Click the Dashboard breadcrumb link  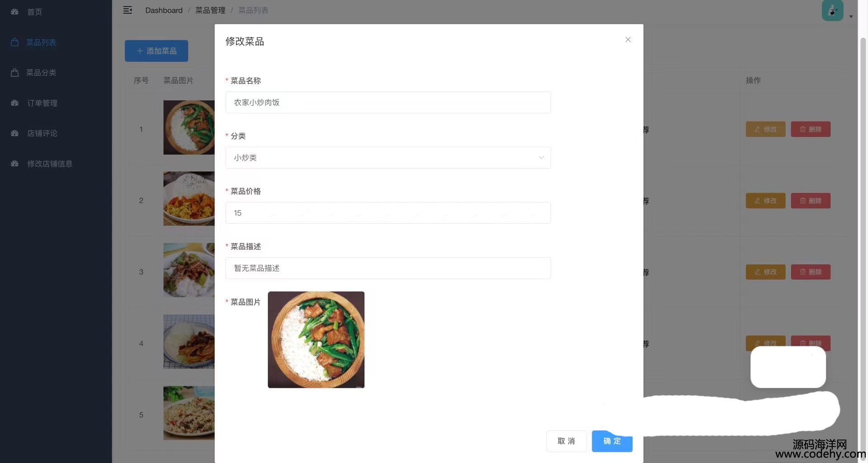click(x=164, y=10)
